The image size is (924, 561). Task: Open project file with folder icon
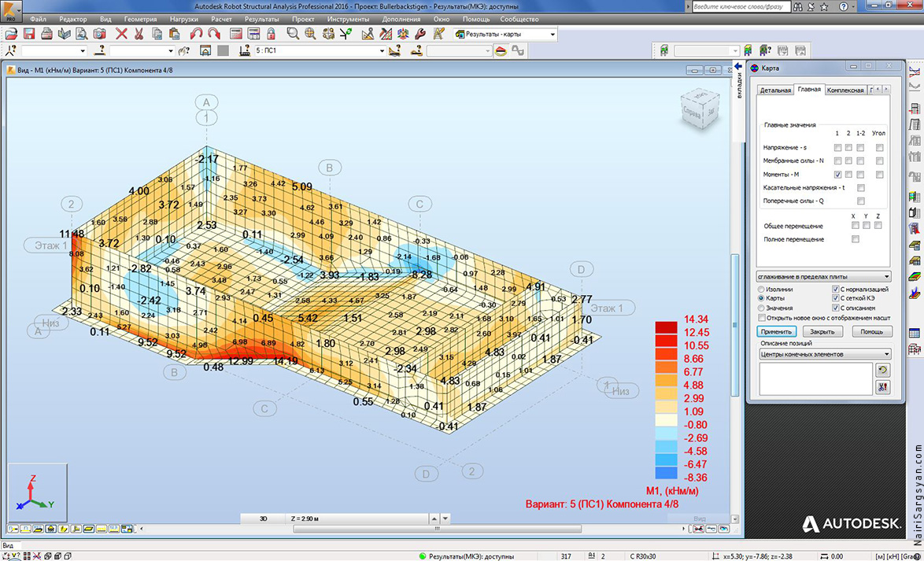click(x=10, y=34)
